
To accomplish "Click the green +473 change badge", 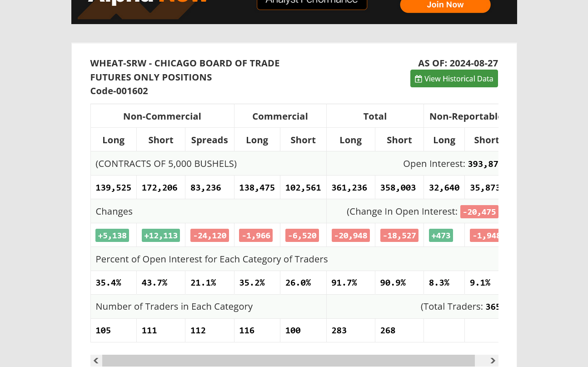I will click(x=441, y=236).
